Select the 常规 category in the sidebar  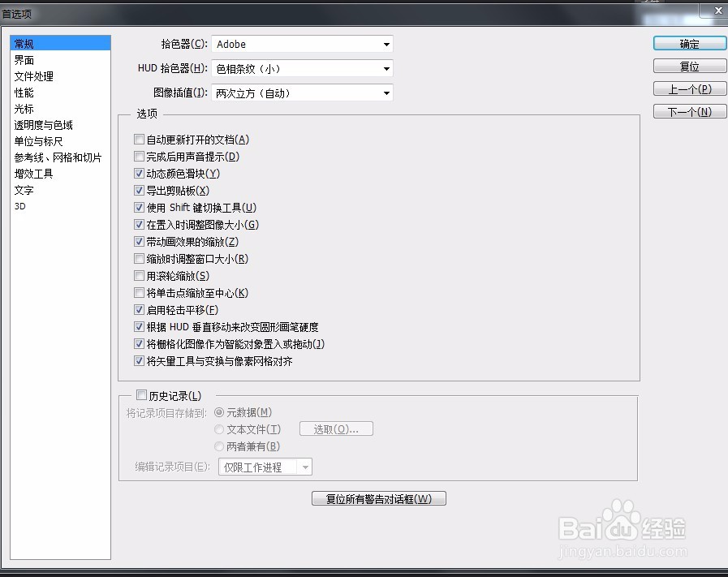point(60,43)
